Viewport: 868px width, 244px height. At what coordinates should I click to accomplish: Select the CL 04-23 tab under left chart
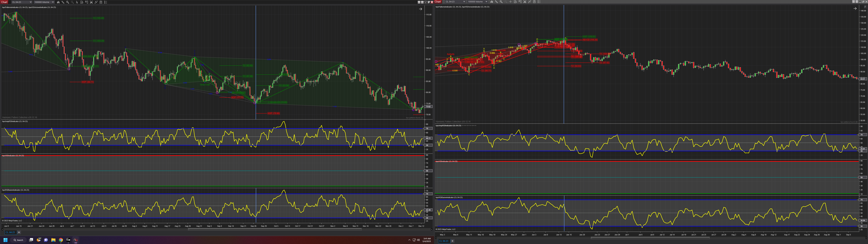coord(10,232)
